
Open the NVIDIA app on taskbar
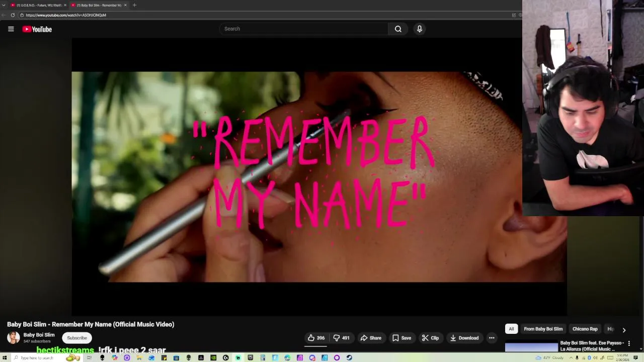[213, 358]
